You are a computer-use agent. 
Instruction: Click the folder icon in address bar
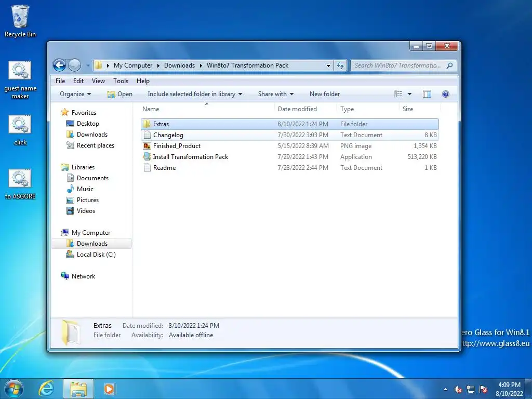click(98, 65)
